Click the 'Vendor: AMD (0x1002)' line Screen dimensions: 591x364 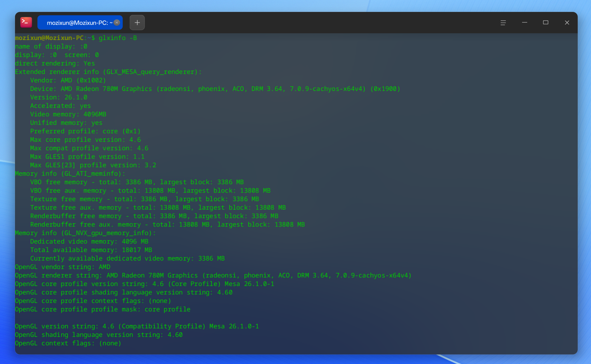click(68, 80)
